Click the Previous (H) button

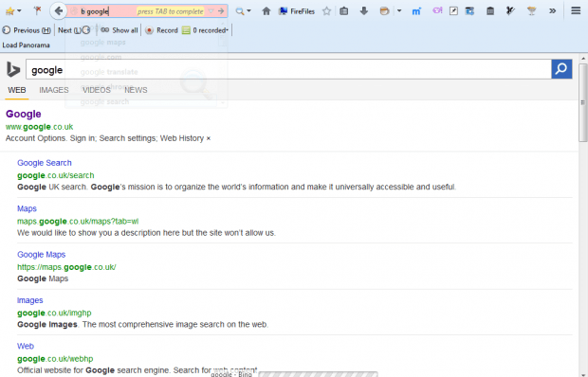pyautogui.click(x=27, y=30)
